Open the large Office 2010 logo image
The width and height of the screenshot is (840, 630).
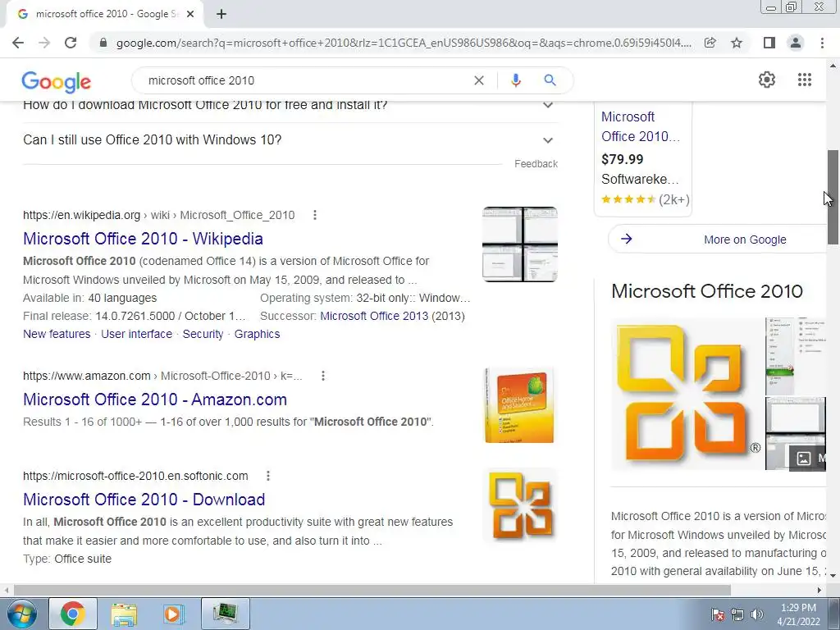[687, 395]
